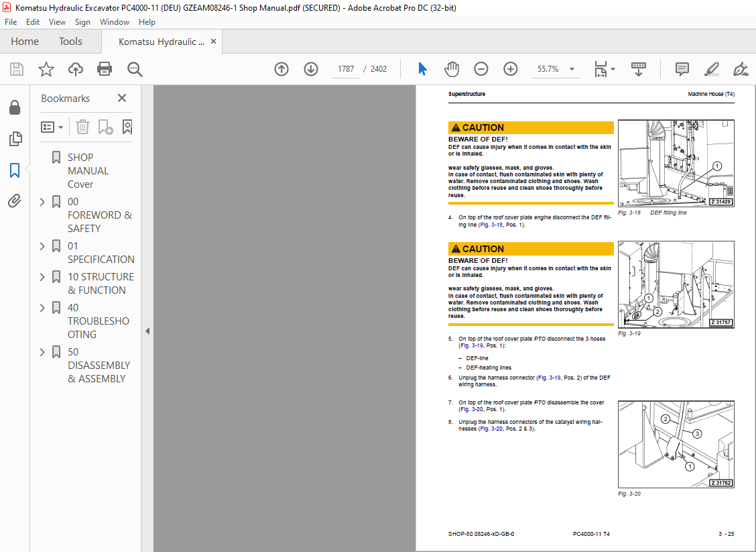Image resolution: width=756 pixels, height=552 pixels.
Task: Expand the 01 SPECIFICATION bookmark
Action: coord(42,246)
